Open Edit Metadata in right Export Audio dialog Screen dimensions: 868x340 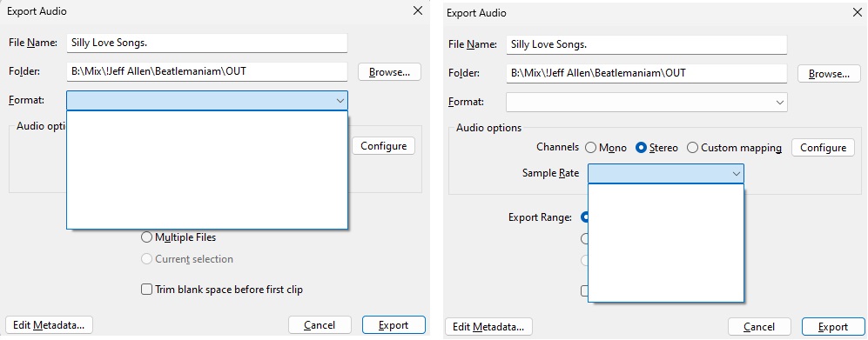pos(488,326)
